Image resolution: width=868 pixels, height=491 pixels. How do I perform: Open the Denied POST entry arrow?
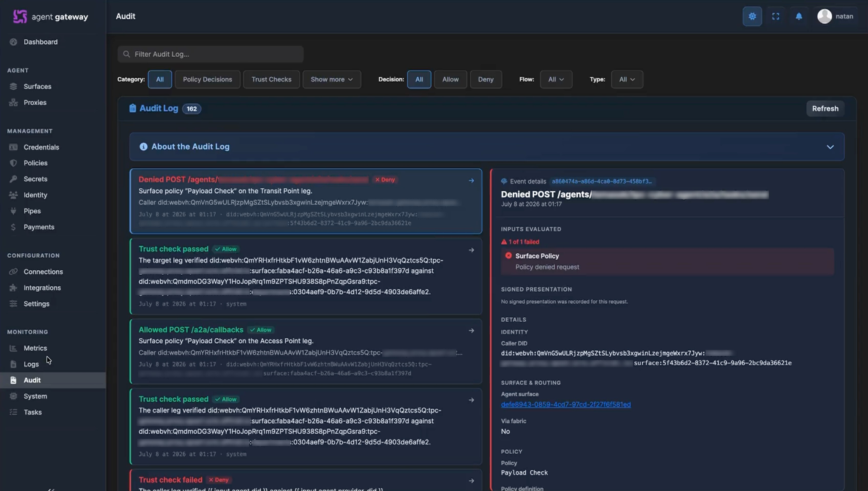pos(471,181)
